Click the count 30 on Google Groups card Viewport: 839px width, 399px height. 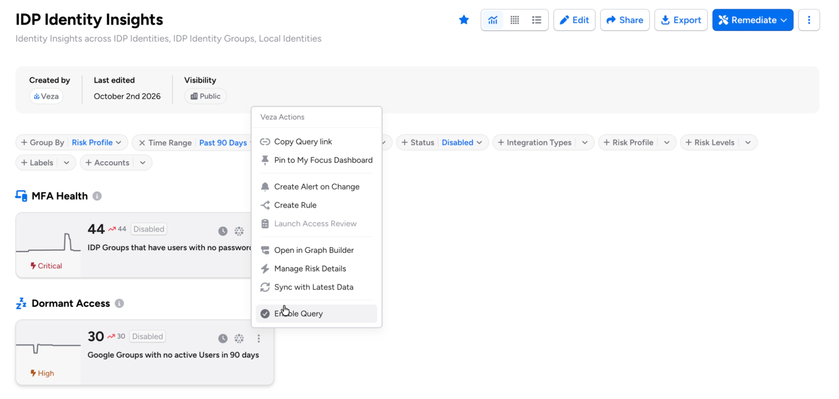[96, 336]
